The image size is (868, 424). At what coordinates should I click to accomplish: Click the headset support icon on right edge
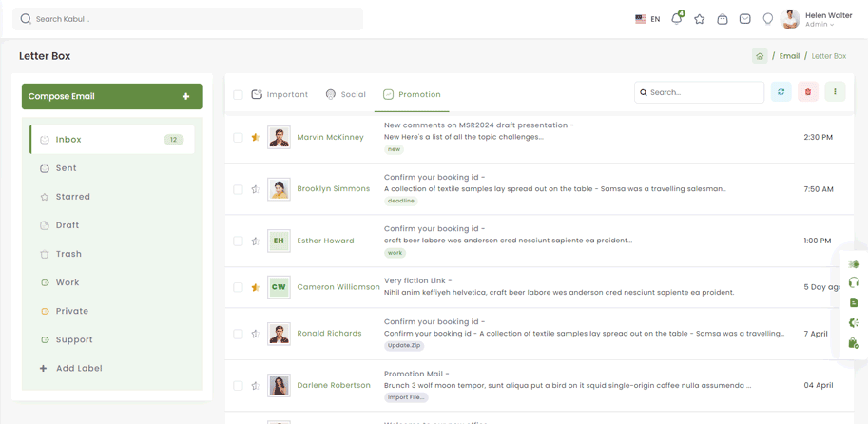pyautogui.click(x=854, y=283)
